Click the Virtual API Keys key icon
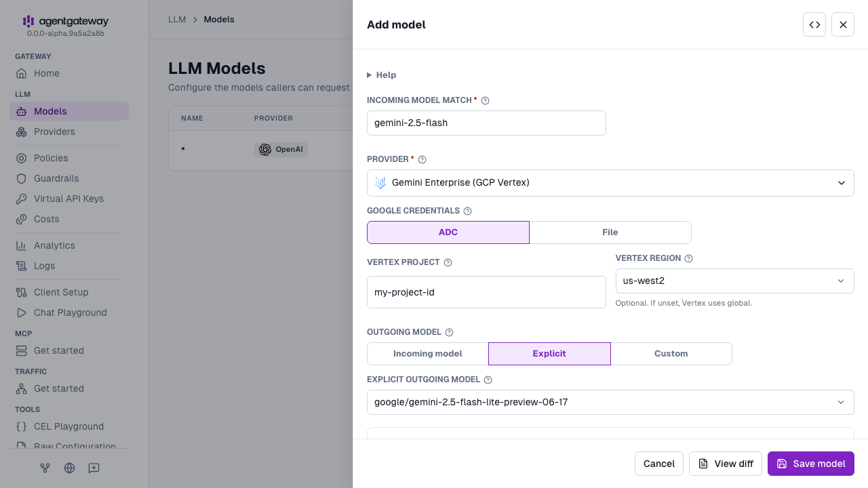The width and height of the screenshot is (868, 488). (x=22, y=199)
